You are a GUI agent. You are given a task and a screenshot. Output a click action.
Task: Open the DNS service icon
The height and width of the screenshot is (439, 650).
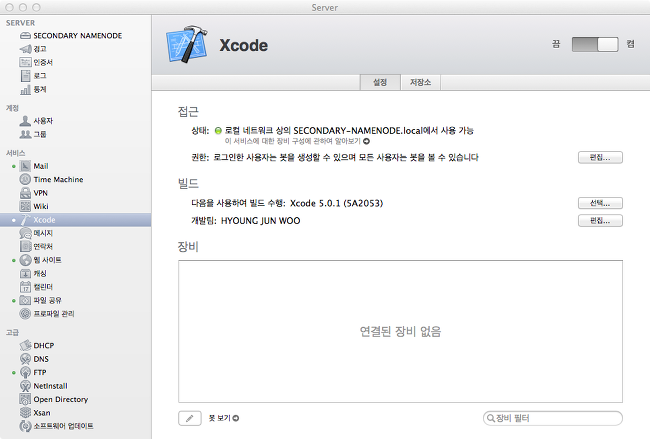pos(25,359)
